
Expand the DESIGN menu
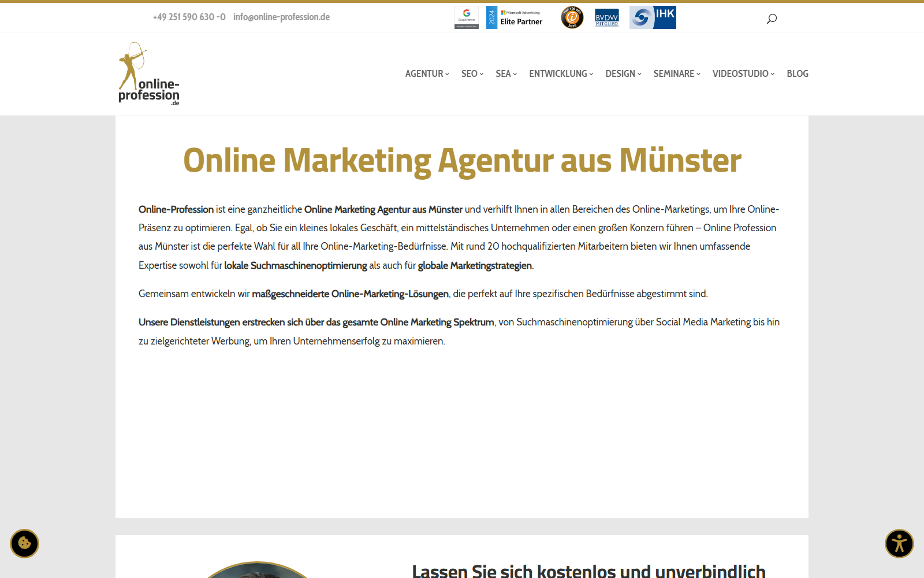pyautogui.click(x=624, y=73)
